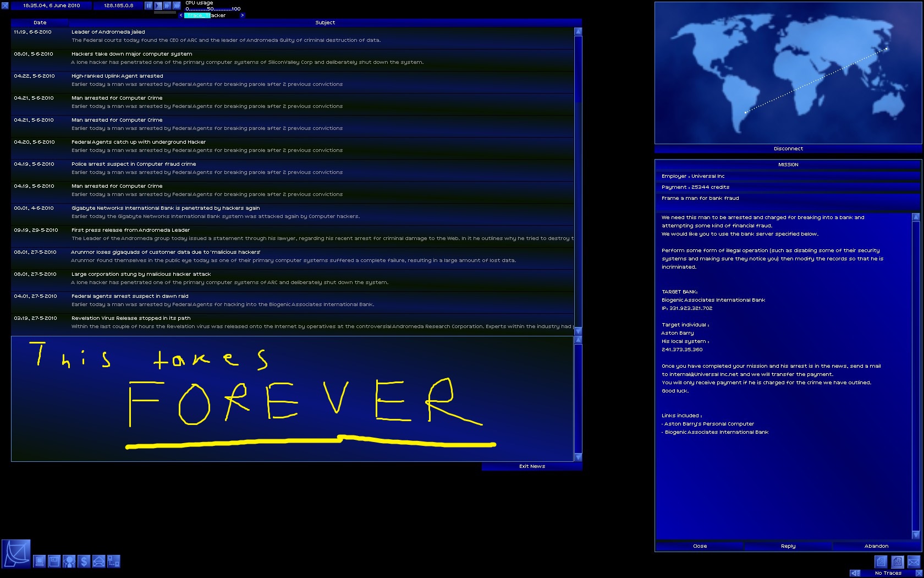Screen dimensions: 924x578
Task: Close the No Traces tracker with X
Action: click(919, 573)
